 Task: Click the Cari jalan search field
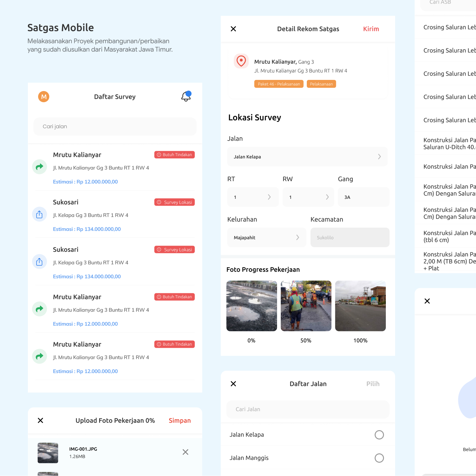(115, 126)
